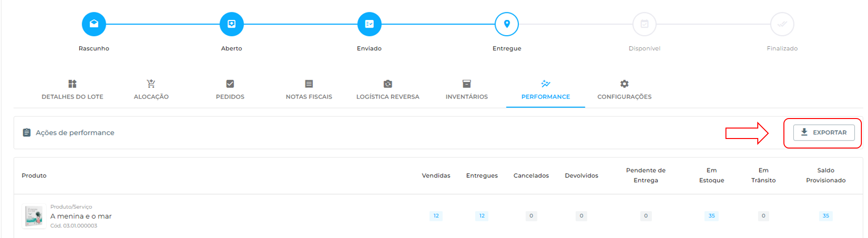868x238 pixels.
Task: Click the Notas Fiscais document icon
Action: tap(309, 84)
